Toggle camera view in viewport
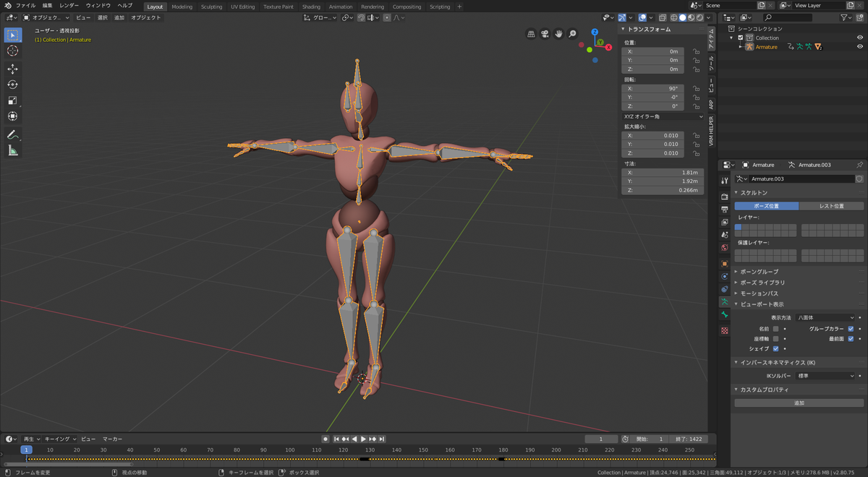This screenshot has width=868, height=477. 545,34
